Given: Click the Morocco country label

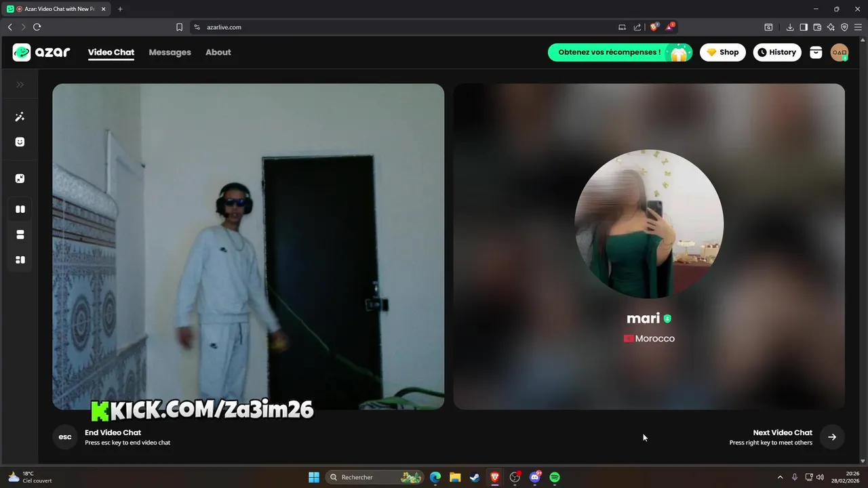Looking at the screenshot, I should point(649,338).
